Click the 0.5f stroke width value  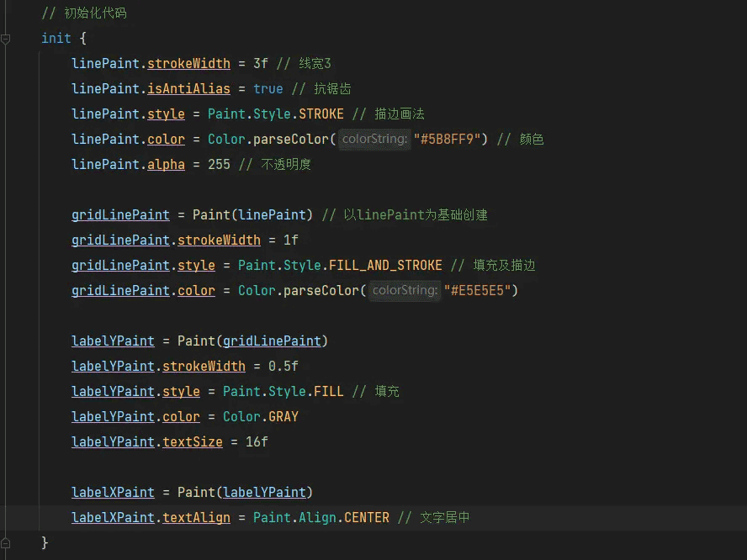(x=283, y=367)
